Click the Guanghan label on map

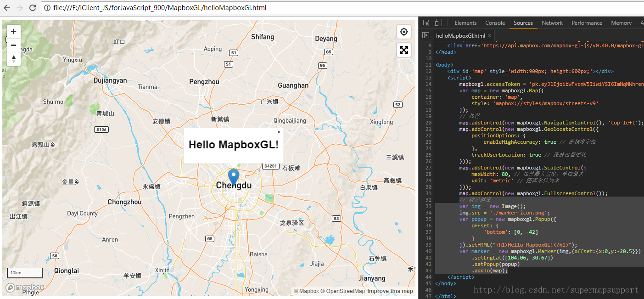[293, 85]
